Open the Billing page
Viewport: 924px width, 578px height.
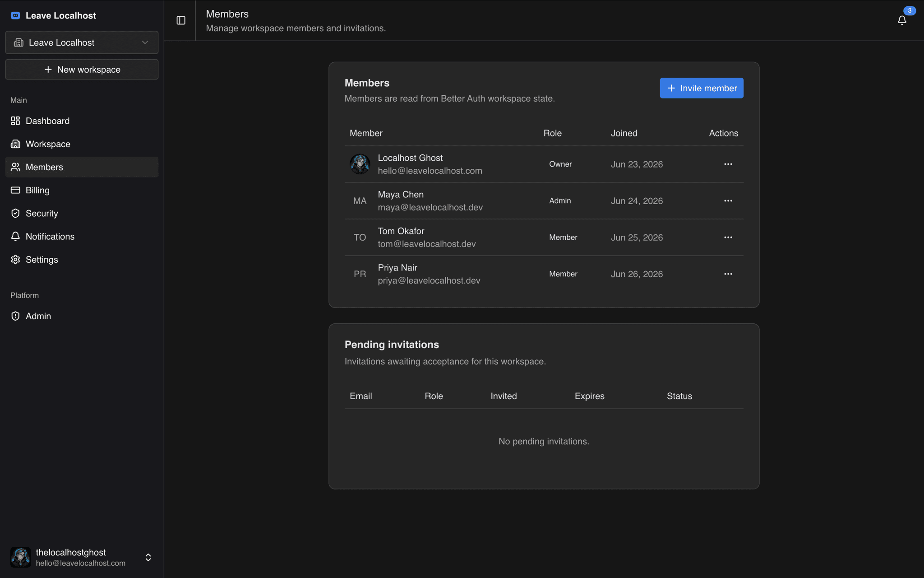[82, 190]
